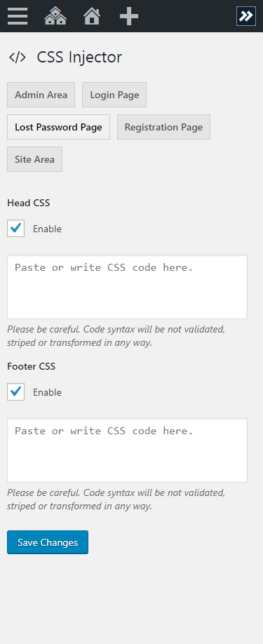
Task: Open the hamburger menu icon
Action: (x=18, y=16)
